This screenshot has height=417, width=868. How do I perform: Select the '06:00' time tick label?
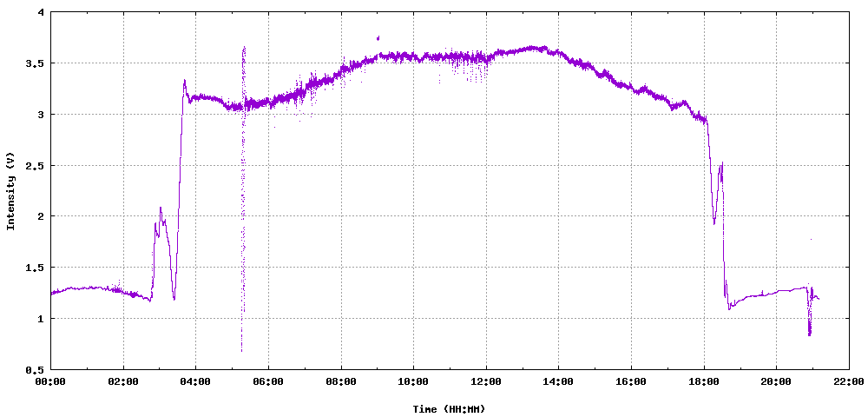pyautogui.click(x=268, y=381)
